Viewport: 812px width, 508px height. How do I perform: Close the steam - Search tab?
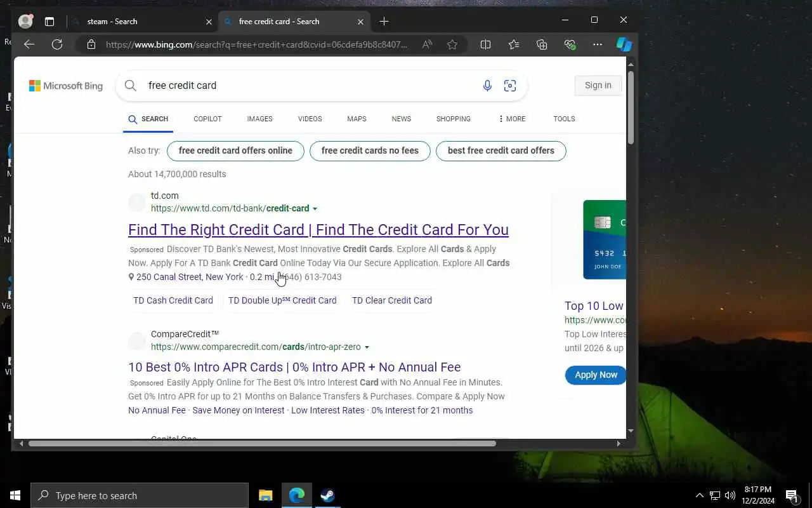click(209, 22)
